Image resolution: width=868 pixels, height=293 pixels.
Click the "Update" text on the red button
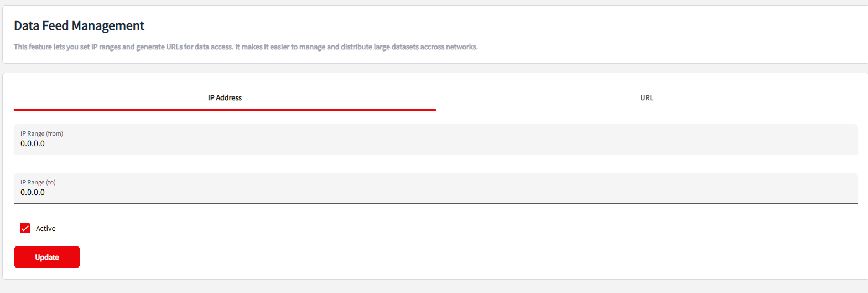tap(47, 257)
